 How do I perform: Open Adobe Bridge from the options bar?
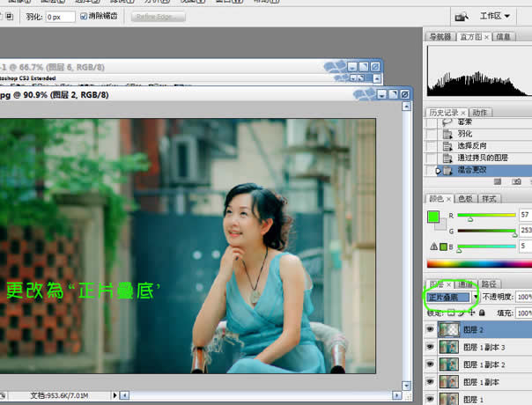click(x=462, y=16)
